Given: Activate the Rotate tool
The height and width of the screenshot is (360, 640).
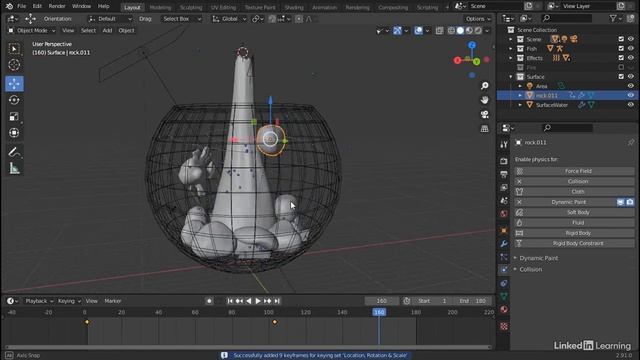Looking at the screenshot, I should coord(14,100).
